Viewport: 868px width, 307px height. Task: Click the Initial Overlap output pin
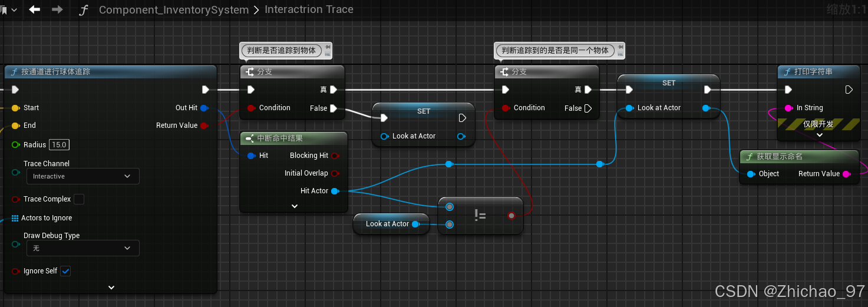(335, 173)
